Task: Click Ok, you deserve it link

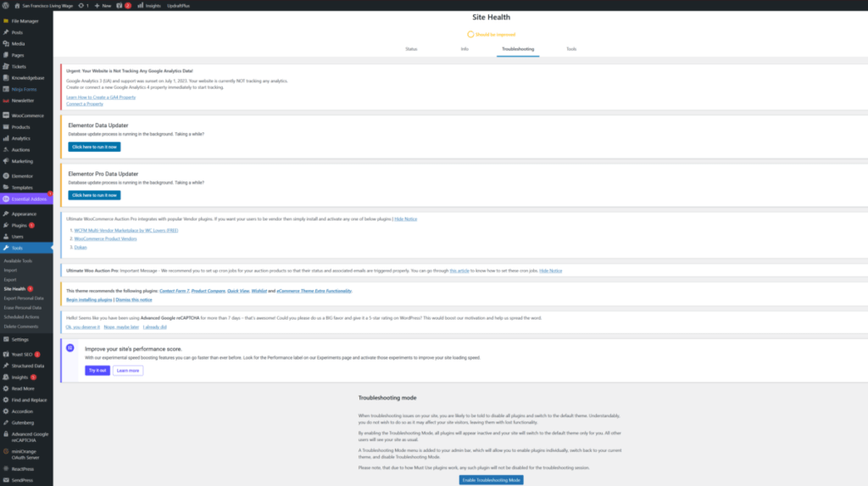Action: 83,327
